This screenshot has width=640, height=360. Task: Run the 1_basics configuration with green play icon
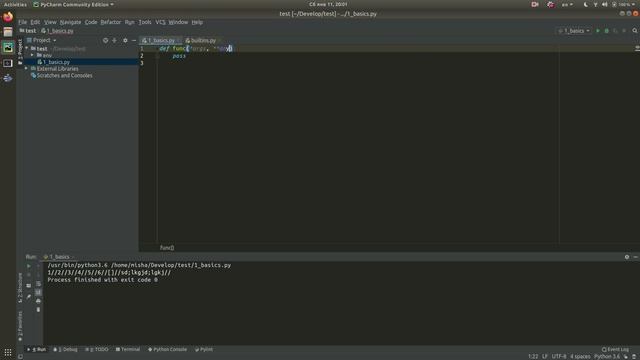pyautogui.click(x=598, y=31)
